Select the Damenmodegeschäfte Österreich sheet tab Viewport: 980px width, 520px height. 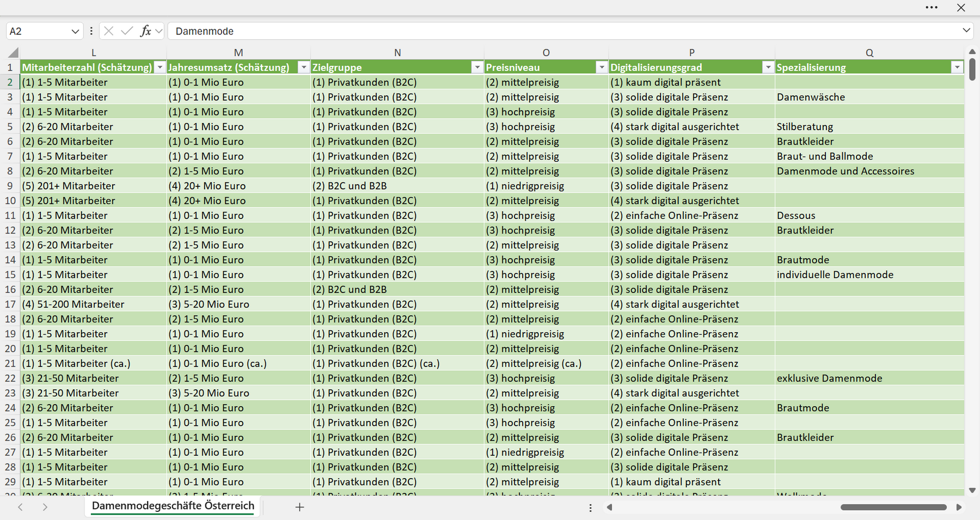(x=173, y=506)
